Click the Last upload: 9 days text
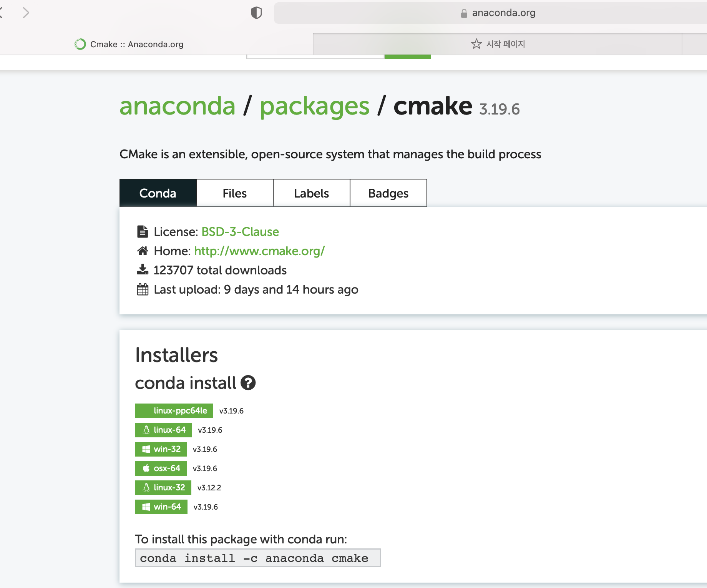The width and height of the screenshot is (707, 588). click(x=256, y=289)
